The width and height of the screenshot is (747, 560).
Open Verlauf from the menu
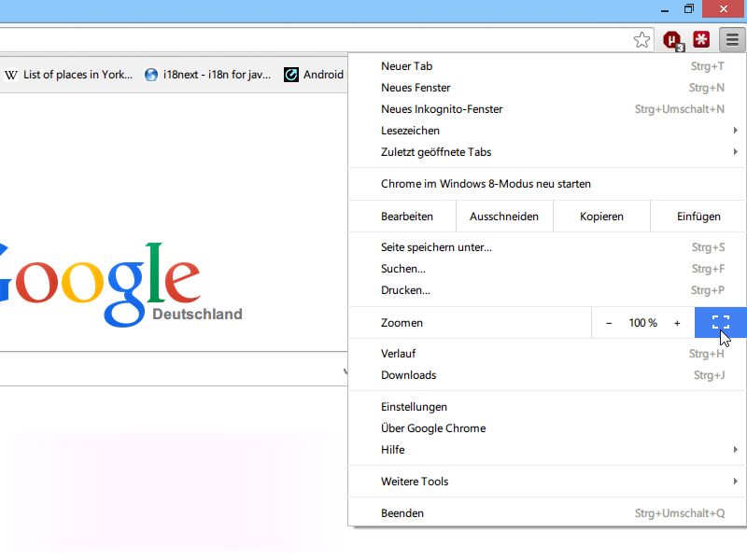[x=547, y=354]
